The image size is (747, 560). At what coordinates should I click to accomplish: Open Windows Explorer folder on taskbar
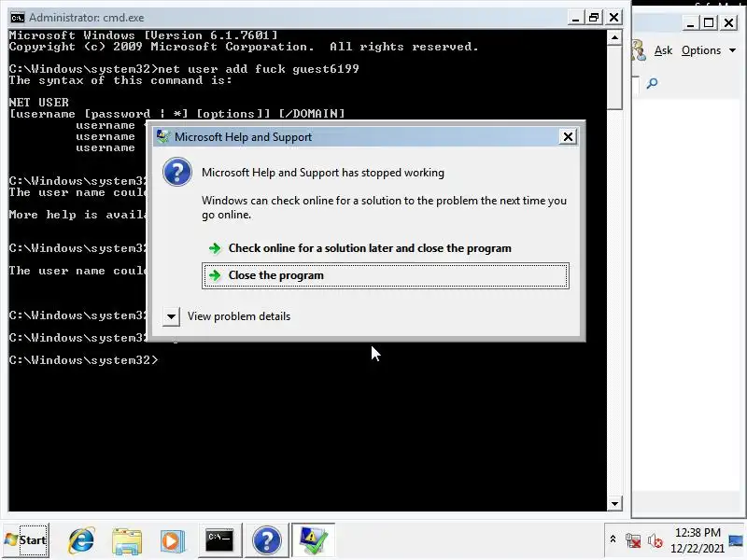tap(127, 540)
